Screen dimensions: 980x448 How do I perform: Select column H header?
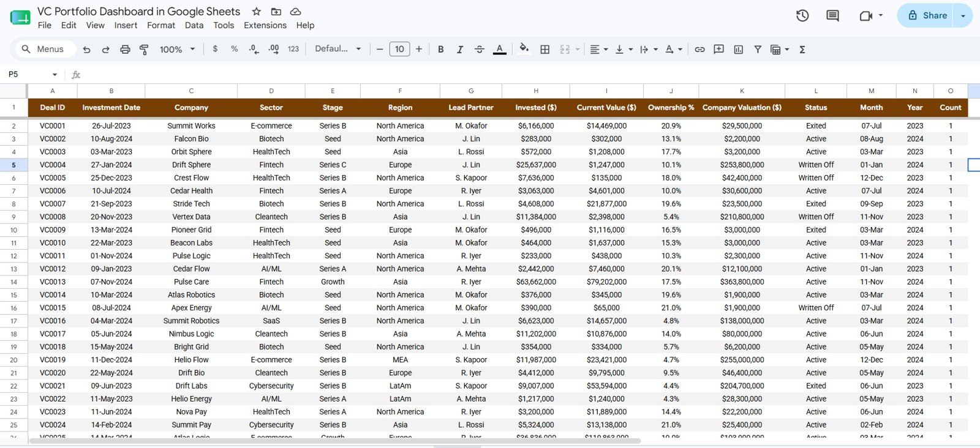pos(536,91)
